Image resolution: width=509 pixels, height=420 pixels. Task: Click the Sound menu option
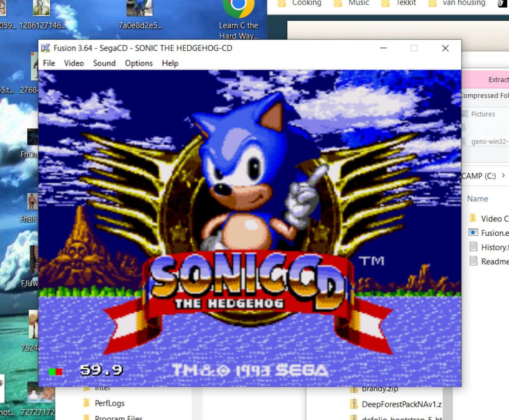(x=104, y=63)
